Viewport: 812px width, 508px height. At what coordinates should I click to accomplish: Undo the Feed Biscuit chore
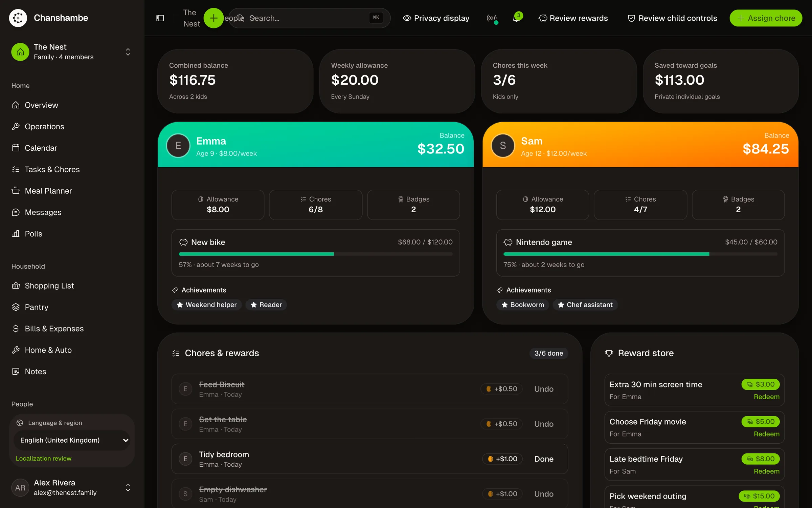(544, 389)
